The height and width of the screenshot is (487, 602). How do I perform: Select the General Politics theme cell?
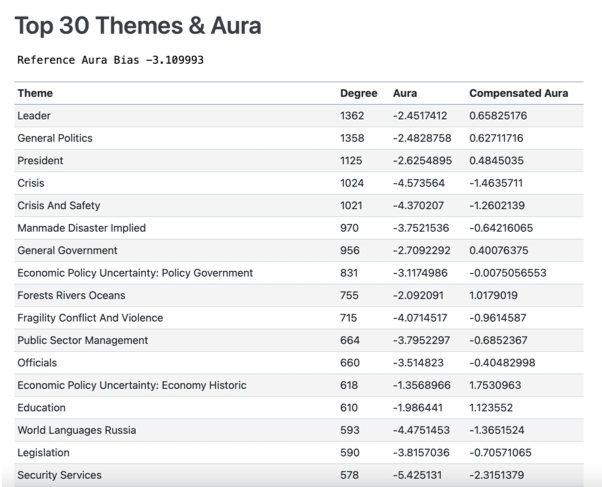pyautogui.click(x=54, y=138)
